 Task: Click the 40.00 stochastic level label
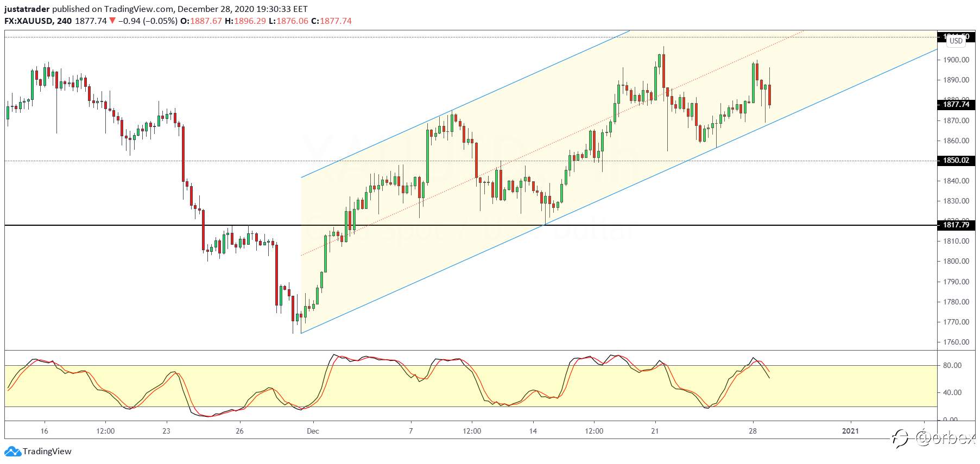pyautogui.click(x=952, y=392)
